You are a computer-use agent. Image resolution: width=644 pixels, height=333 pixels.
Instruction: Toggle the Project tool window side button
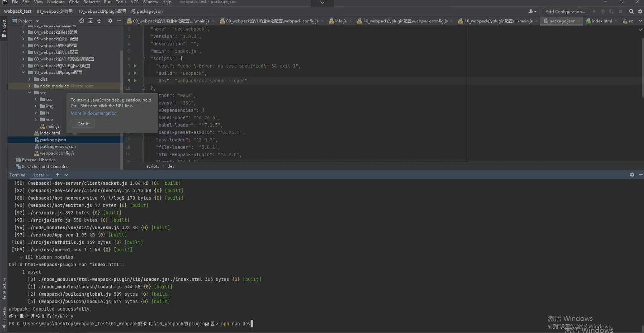coord(4,28)
